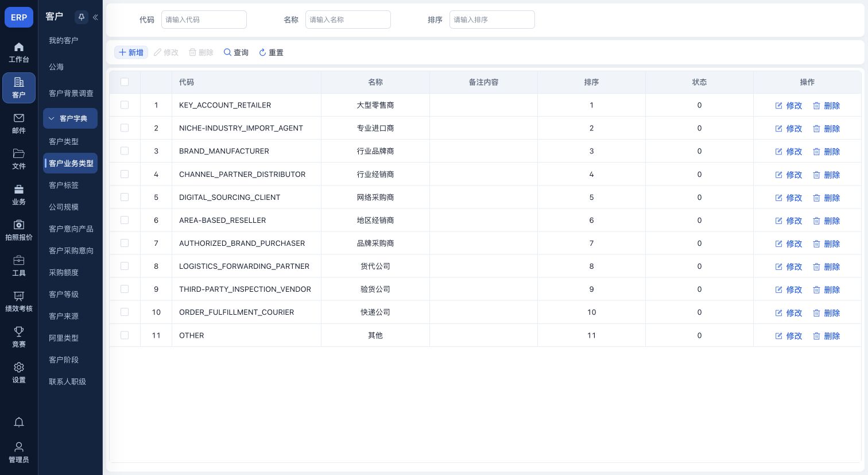Focus the 排序 search input
This screenshot has height=475, width=868.
(x=492, y=20)
